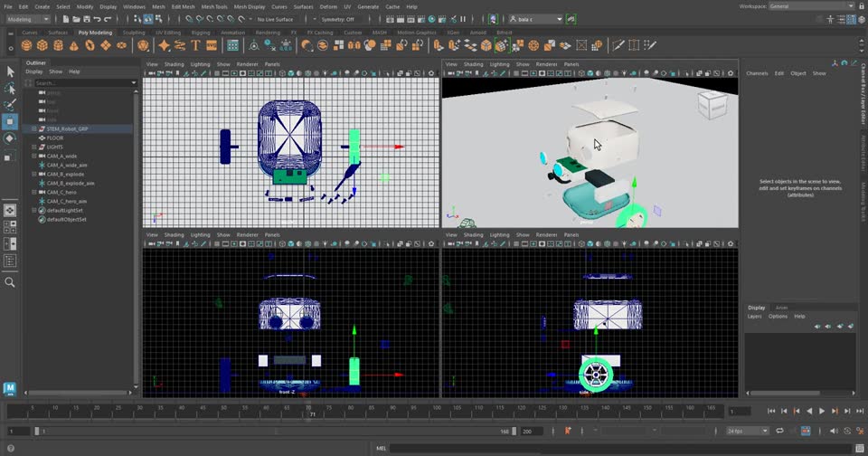This screenshot has height=456, width=868.
Task: Click the Outliner horizontal scrollbar
Action: tap(79, 393)
